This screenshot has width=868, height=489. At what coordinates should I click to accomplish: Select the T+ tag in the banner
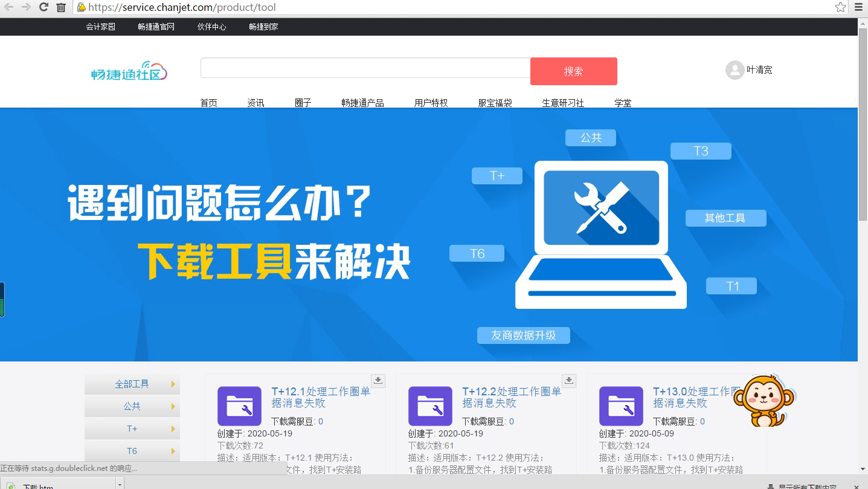(497, 176)
